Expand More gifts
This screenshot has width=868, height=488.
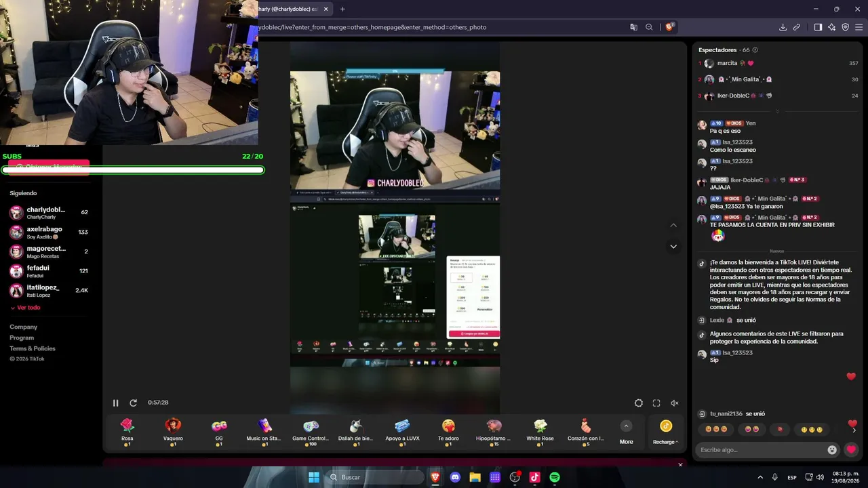point(626,432)
